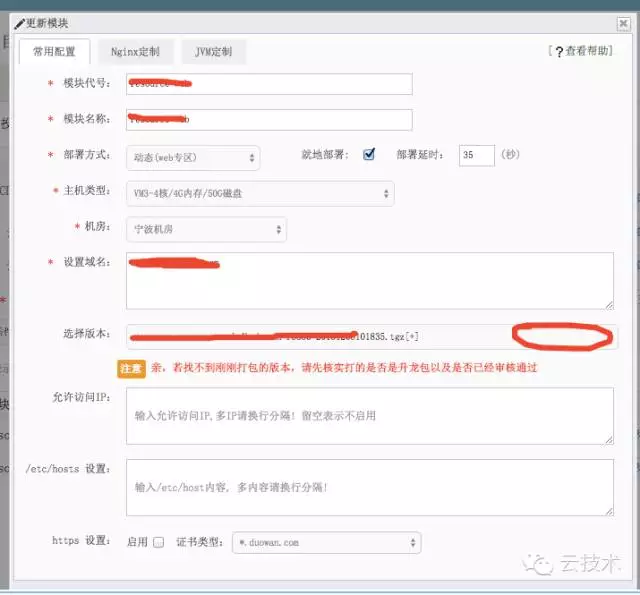
Task: Open the 部署方式 dropdown
Action: pos(193,157)
